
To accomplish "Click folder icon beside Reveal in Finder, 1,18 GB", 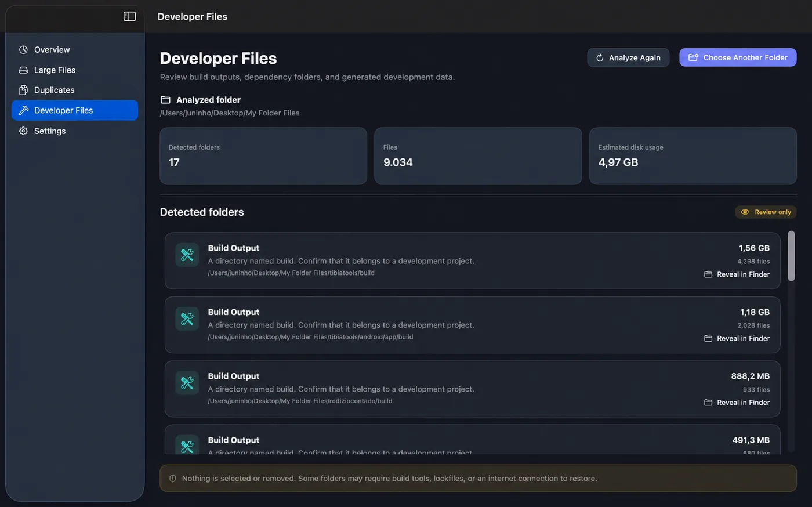I will coord(708,338).
